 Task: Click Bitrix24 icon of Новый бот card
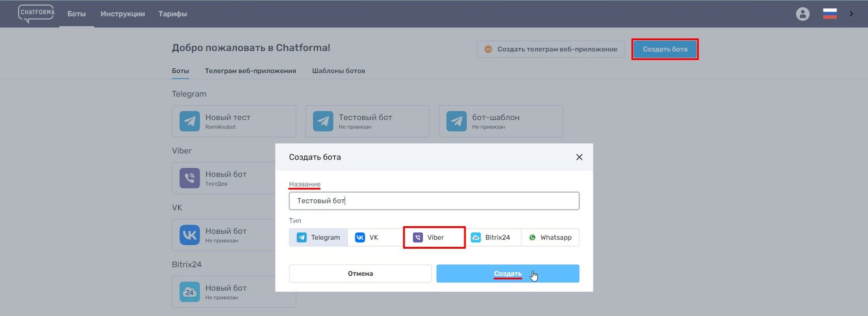190,292
